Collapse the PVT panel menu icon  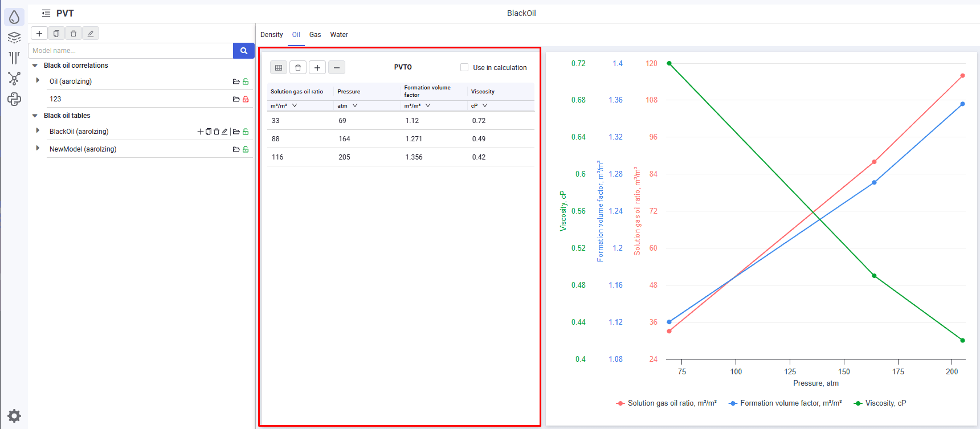pyautogui.click(x=46, y=13)
